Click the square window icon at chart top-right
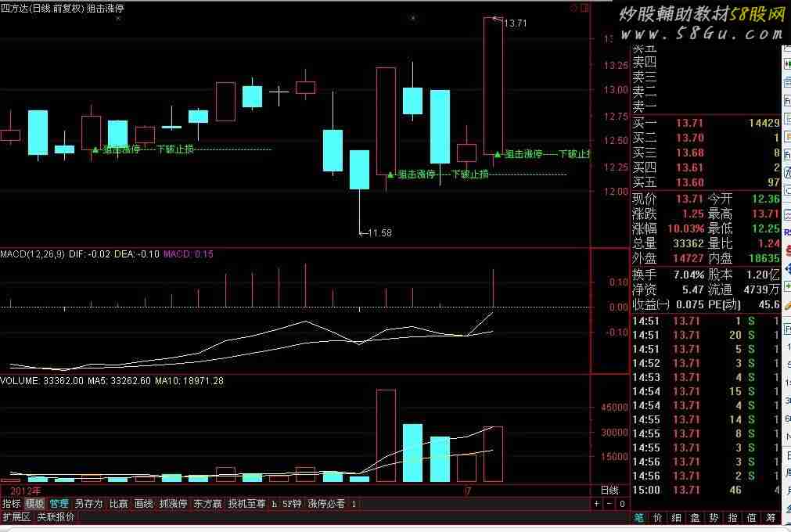 [584, 8]
